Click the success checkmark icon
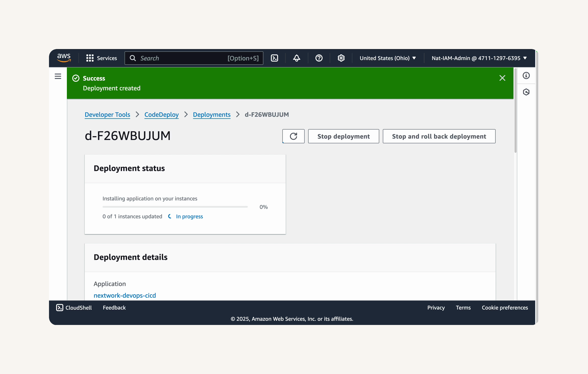 pyautogui.click(x=76, y=78)
